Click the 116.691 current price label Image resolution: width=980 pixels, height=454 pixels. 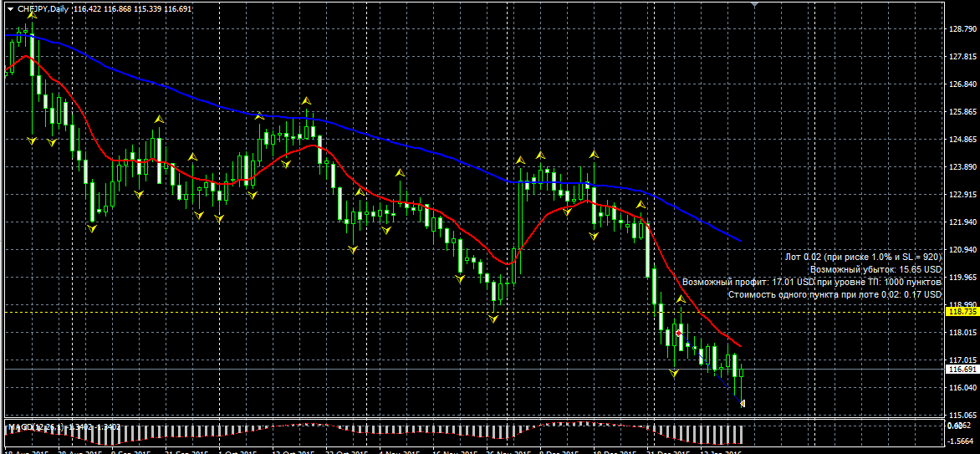point(962,369)
